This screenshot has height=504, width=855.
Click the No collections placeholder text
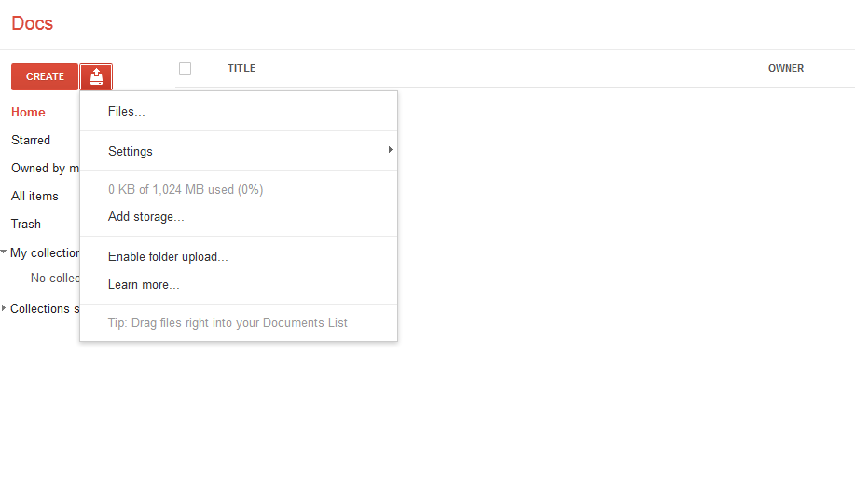(55, 278)
